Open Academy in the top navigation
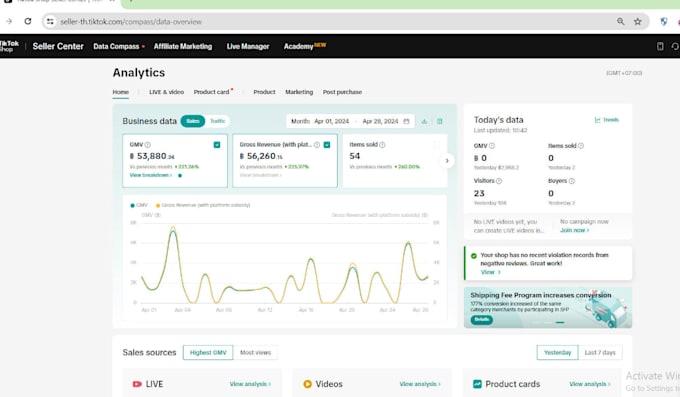Viewport: 680px width, 397px height. [298, 46]
